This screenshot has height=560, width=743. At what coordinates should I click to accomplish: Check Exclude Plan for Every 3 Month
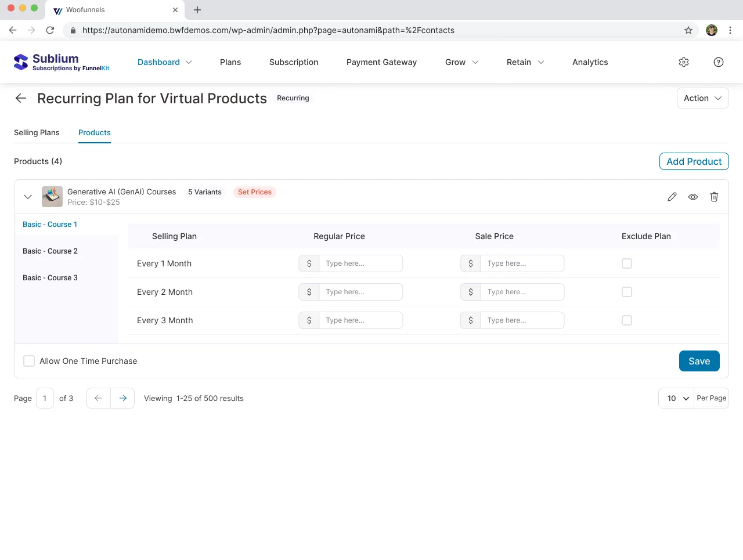point(627,320)
